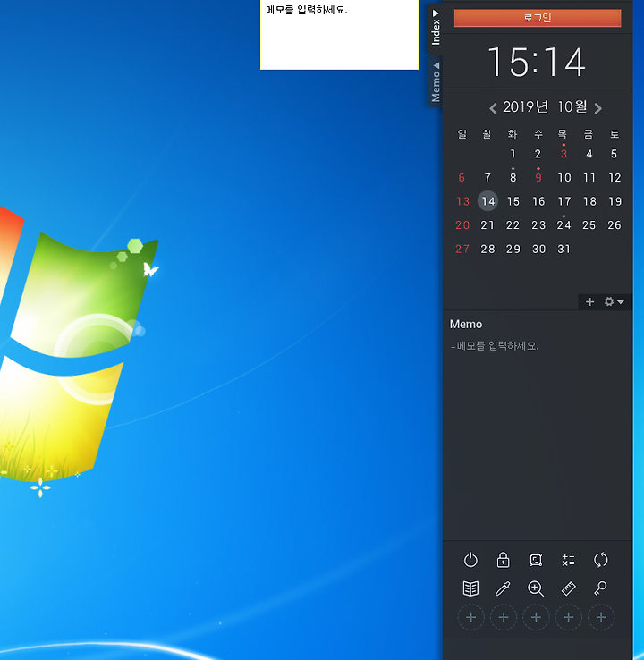Select Sunday date 13 in the calendar

coord(462,201)
